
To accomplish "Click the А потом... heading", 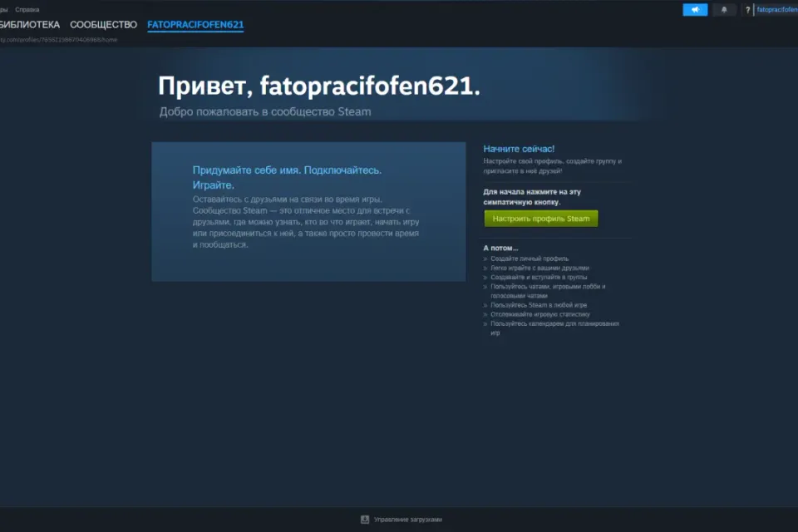I will (x=500, y=248).
